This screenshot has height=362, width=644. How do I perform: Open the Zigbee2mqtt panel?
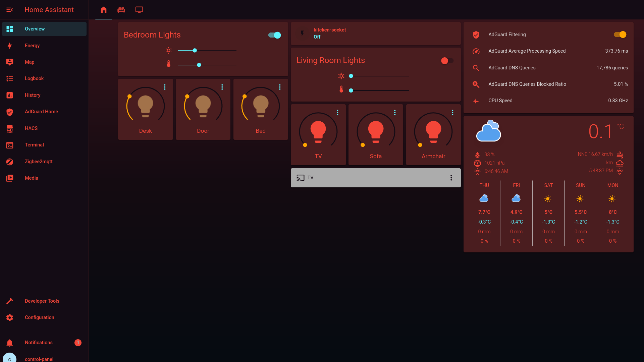tap(39, 161)
